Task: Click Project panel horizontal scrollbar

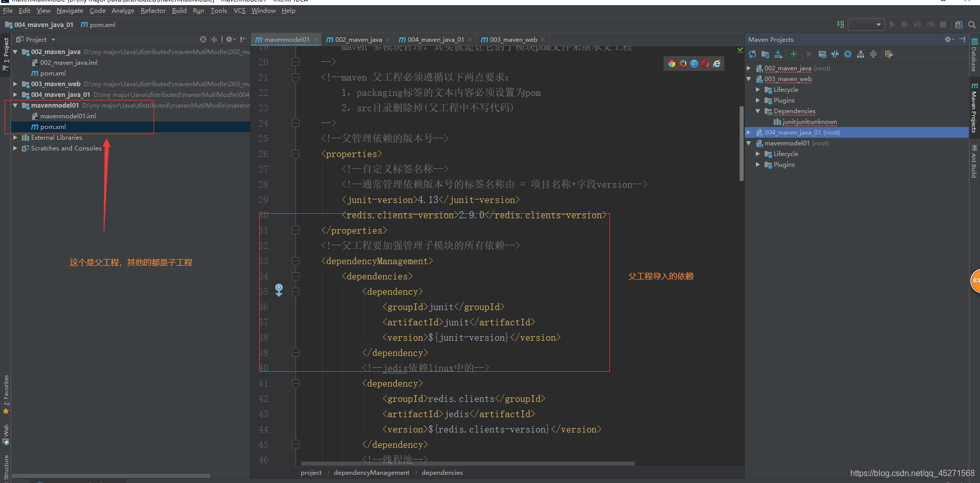Action: [111, 476]
